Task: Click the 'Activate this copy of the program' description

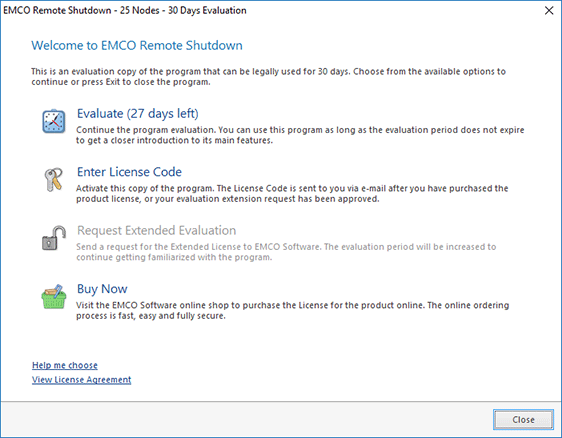Action: click(x=292, y=194)
